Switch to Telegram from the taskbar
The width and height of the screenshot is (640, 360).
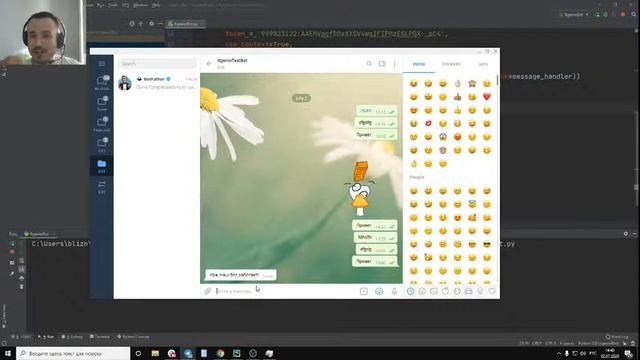pyautogui.click(x=188, y=353)
